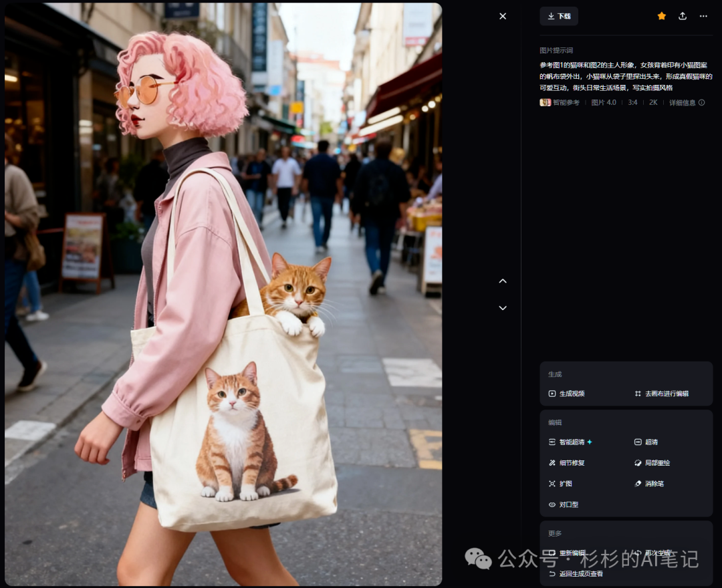Close the image preview with the X
The width and height of the screenshot is (722, 588).
(503, 16)
